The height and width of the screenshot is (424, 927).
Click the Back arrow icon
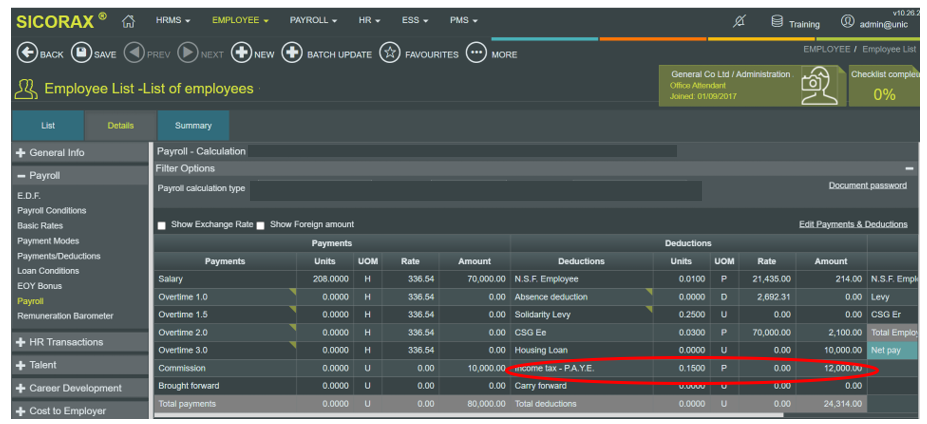27,54
